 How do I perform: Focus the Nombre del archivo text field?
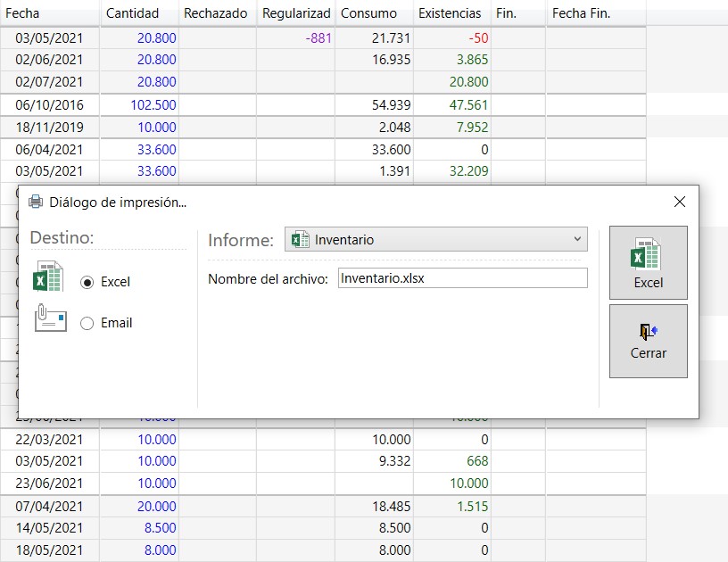(462, 278)
